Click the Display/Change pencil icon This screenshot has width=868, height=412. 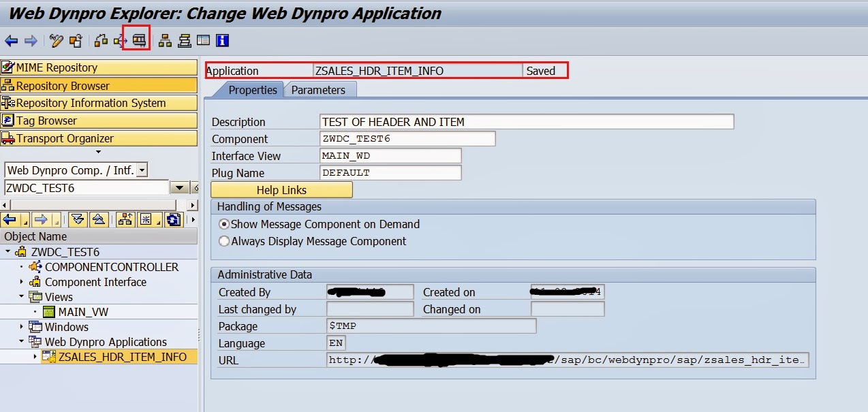(x=56, y=41)
